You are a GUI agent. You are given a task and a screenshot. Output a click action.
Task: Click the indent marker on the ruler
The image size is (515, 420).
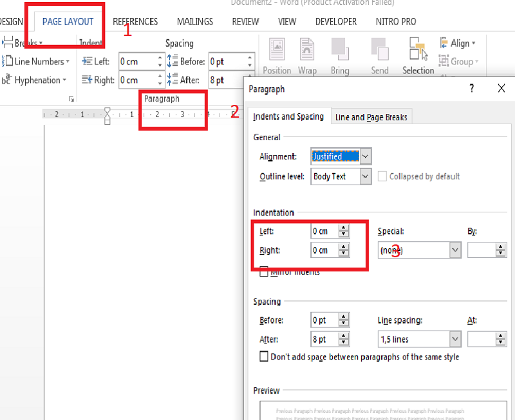(107, 116)
